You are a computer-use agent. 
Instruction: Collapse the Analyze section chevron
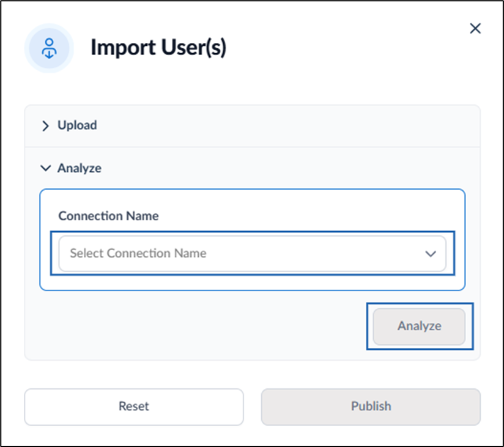46,168
